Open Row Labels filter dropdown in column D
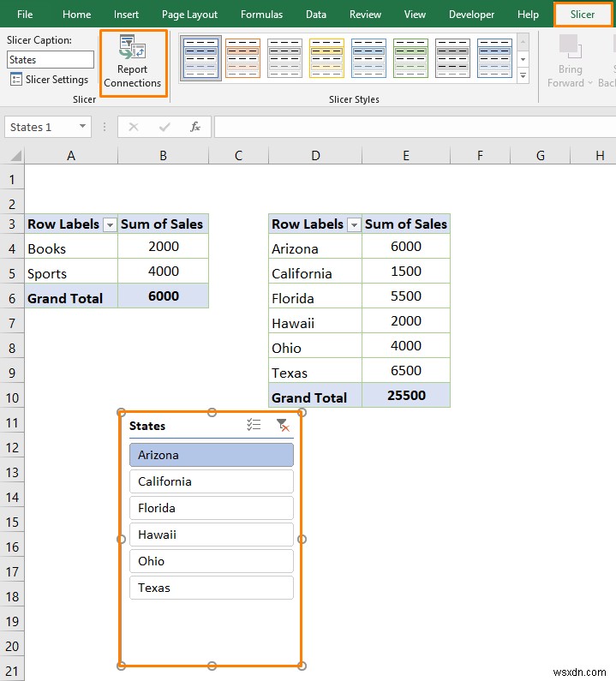Viewport: 616px width, 681px height. 354,224
